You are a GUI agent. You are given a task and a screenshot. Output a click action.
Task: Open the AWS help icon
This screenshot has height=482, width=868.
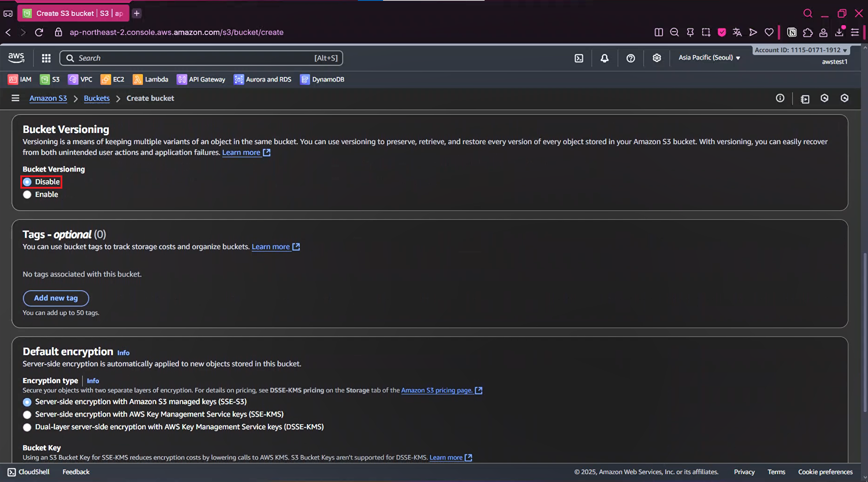[630, 58]
